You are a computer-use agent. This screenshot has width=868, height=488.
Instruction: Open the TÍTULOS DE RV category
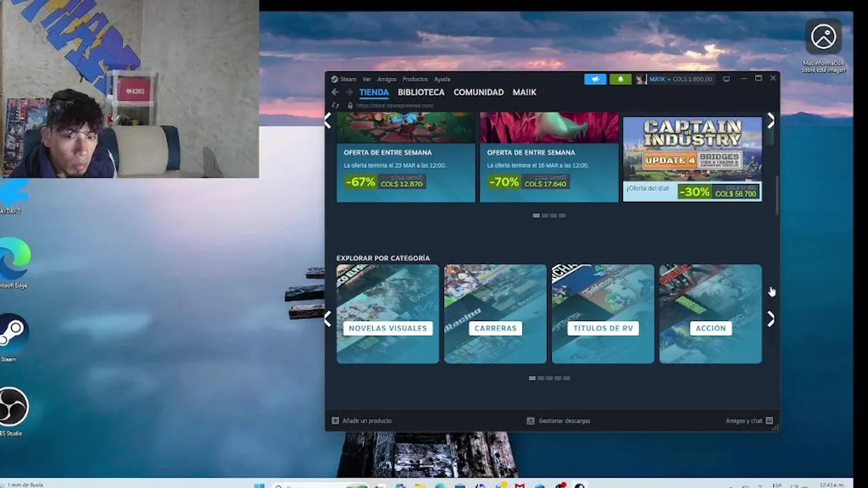[x=603, y=314]
